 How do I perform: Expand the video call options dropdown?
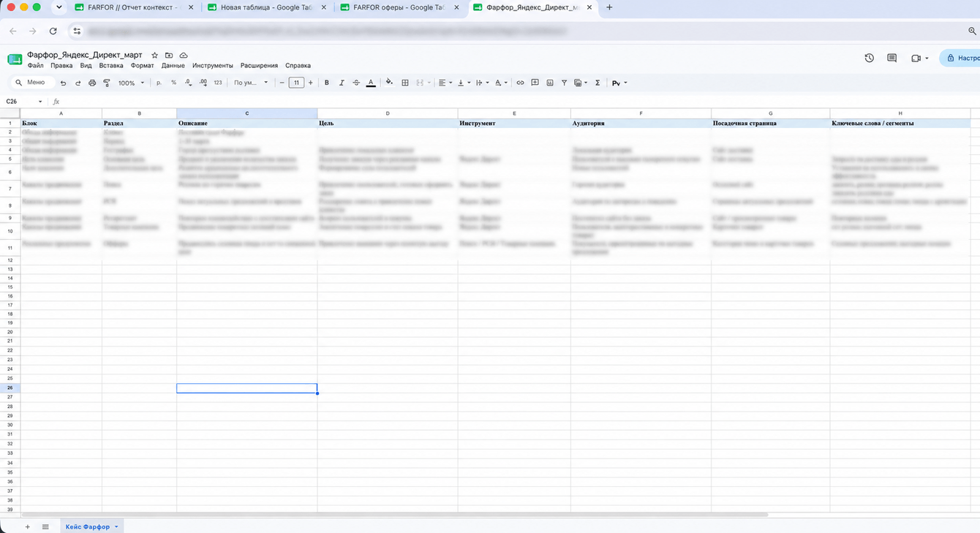(x=927, y=58)
